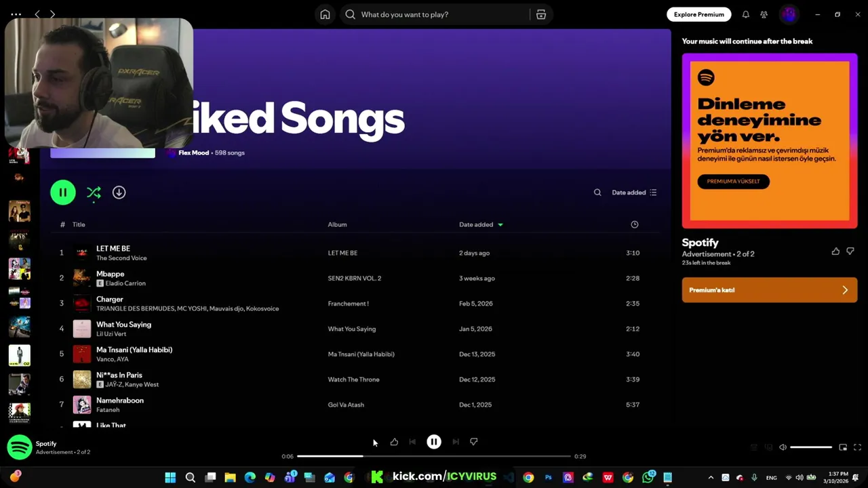Click the playback progress bar
The height and width of the screenshot is (488, 868).
click(434, 456)
